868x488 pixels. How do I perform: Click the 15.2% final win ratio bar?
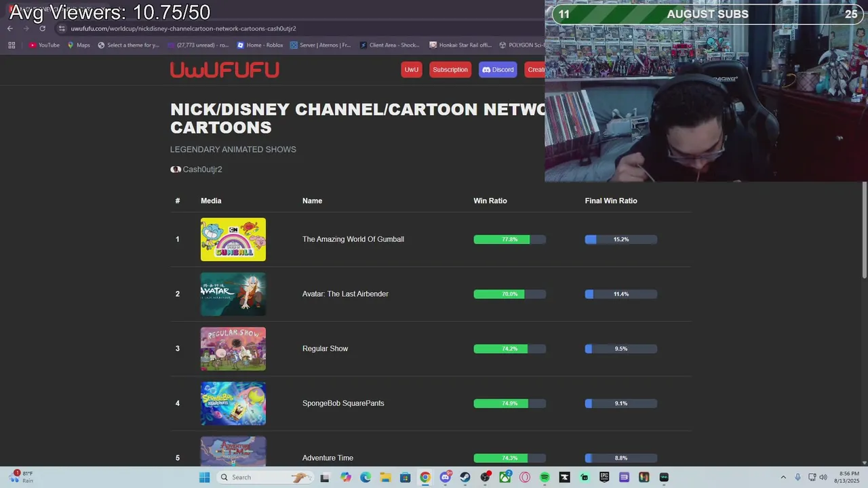[x=621, y=239]
